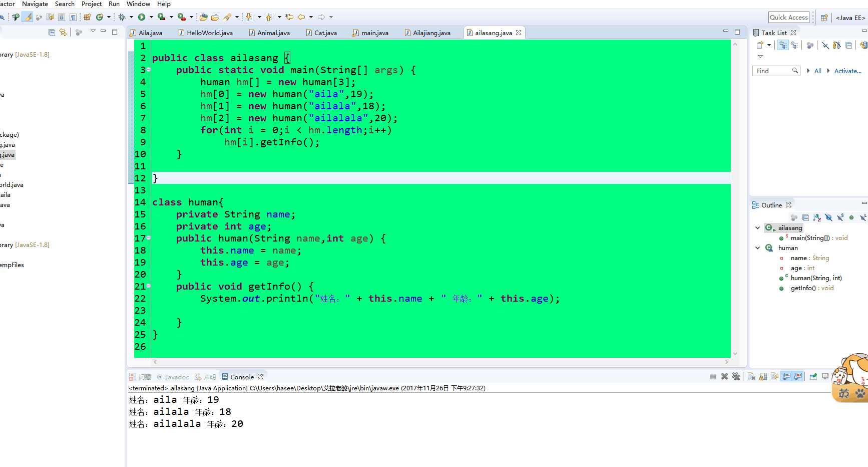The image size is (868, 467).
Task: Toggle Hide Fields in Outline toolbar
Action: 828,217
